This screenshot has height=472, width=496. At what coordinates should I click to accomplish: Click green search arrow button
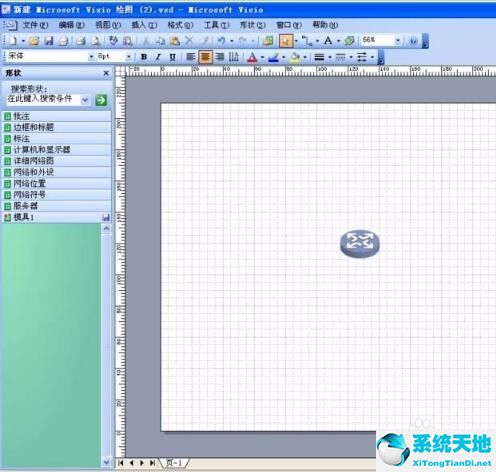tap(101, 100)
